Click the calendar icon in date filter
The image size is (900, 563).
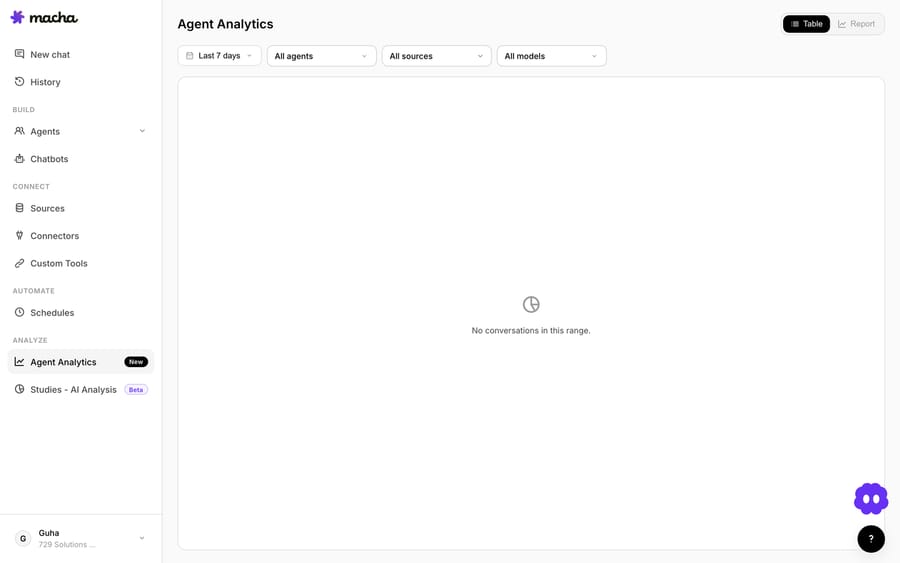189,56
